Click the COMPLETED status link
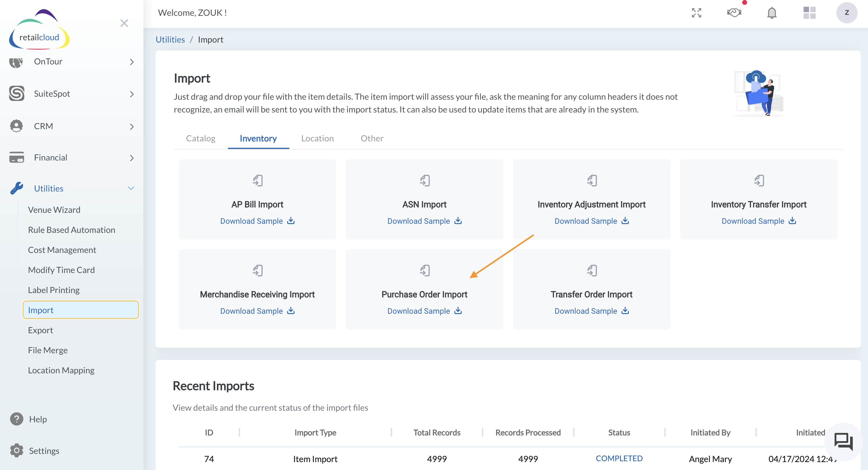868x470 pixels. [x=619, y=458]
